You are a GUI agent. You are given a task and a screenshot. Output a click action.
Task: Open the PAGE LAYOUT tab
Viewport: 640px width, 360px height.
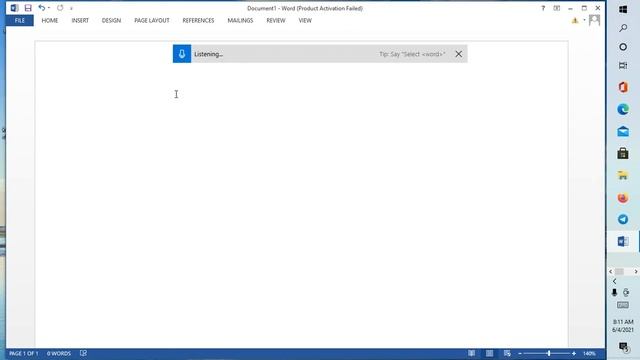[152, 20]
